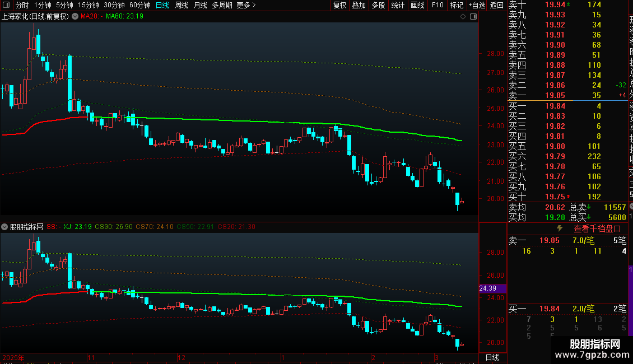
Task: Click the CS20: 21.30 value label
Action: tap(236, 227)
